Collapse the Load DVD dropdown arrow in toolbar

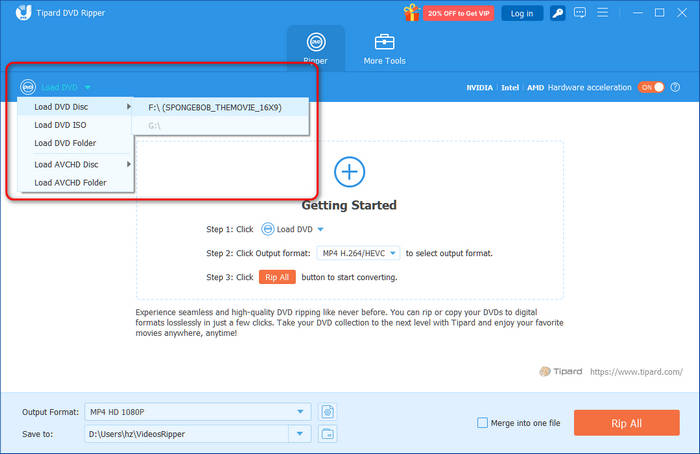[x=88, y=87]
